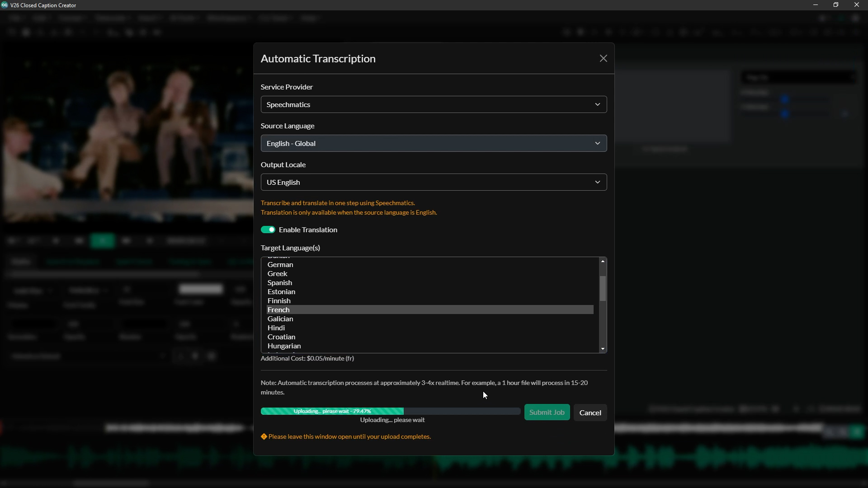
Task: Click the language list scroll-down arrow
Action: (x=603, y=349)
